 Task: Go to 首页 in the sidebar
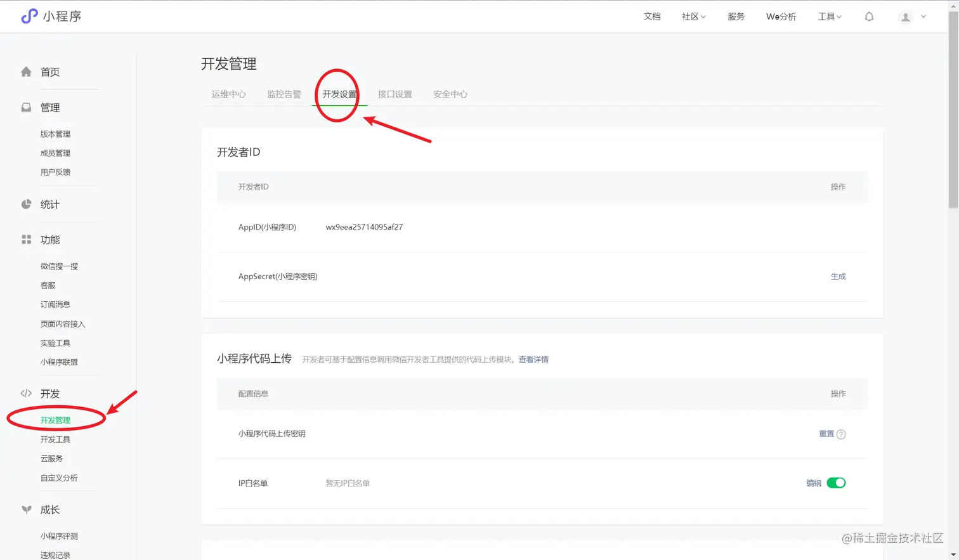50,72
